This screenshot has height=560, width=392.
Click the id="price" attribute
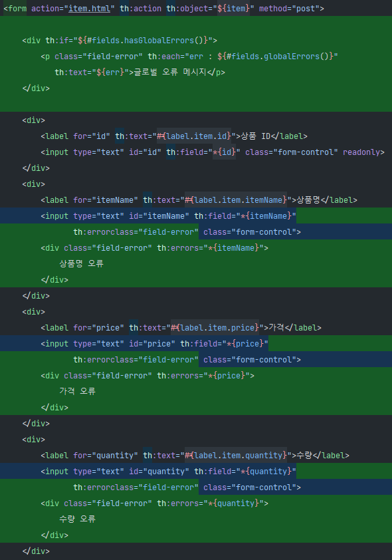(152, 344)
